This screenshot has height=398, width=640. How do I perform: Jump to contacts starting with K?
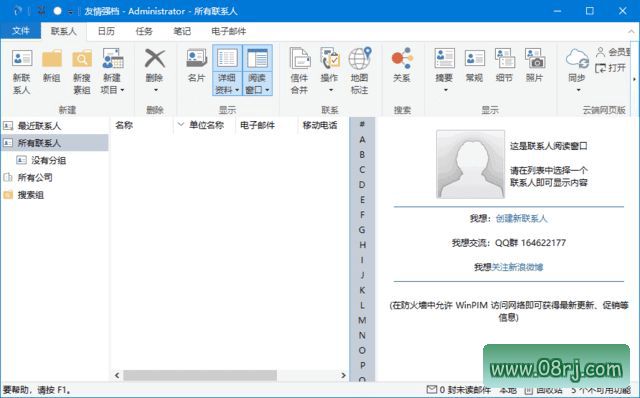[362, 290]
